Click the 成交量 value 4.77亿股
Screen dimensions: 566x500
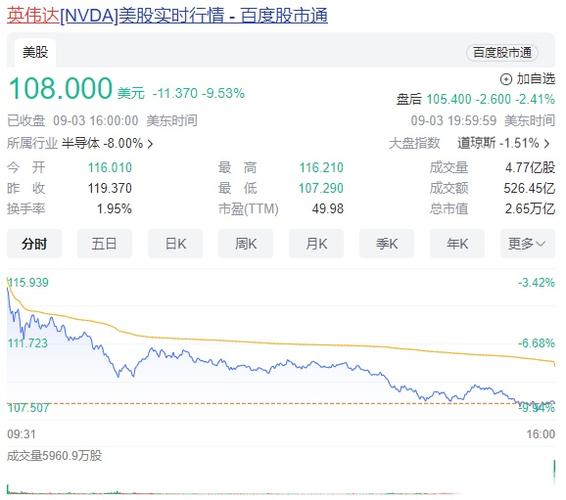[530, 168]
